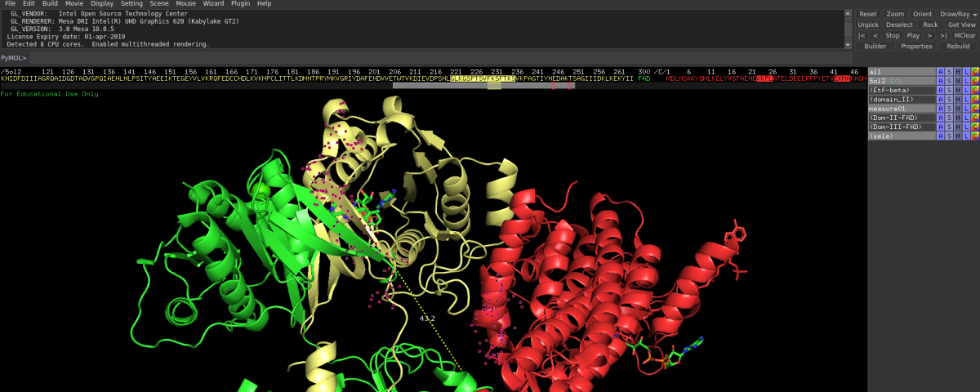
Task: Open Color menu for 5ol2
Action: pyautogui.click(x=975, y=81)
